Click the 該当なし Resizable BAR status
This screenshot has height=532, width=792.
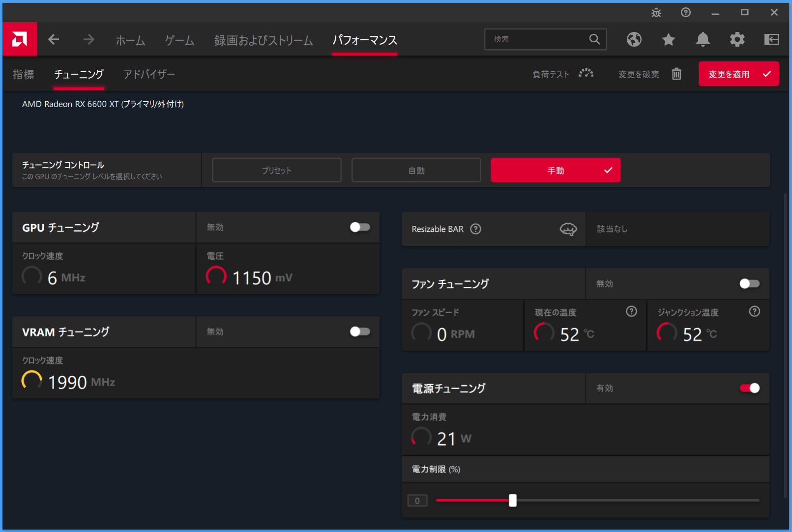click(x=612, y=229)
